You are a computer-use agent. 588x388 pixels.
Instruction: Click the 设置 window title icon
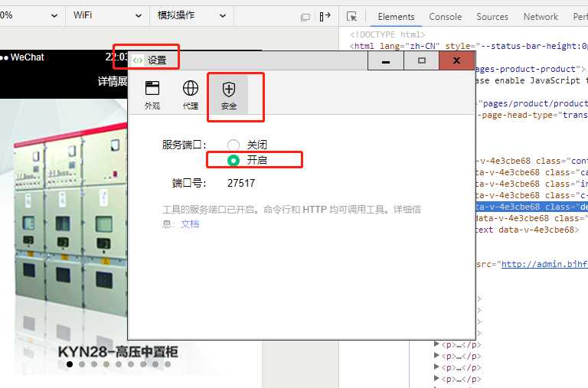click(x=138, y=60)
